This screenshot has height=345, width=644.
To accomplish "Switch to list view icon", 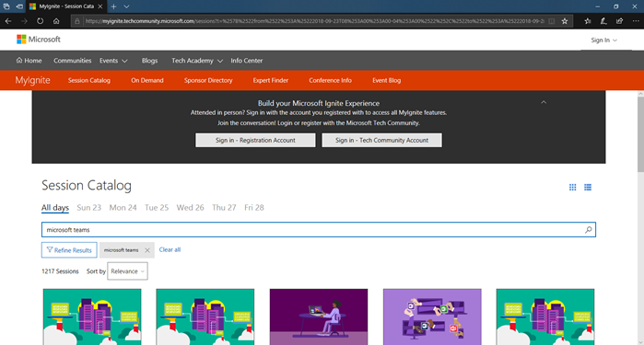I will point(588,187).
